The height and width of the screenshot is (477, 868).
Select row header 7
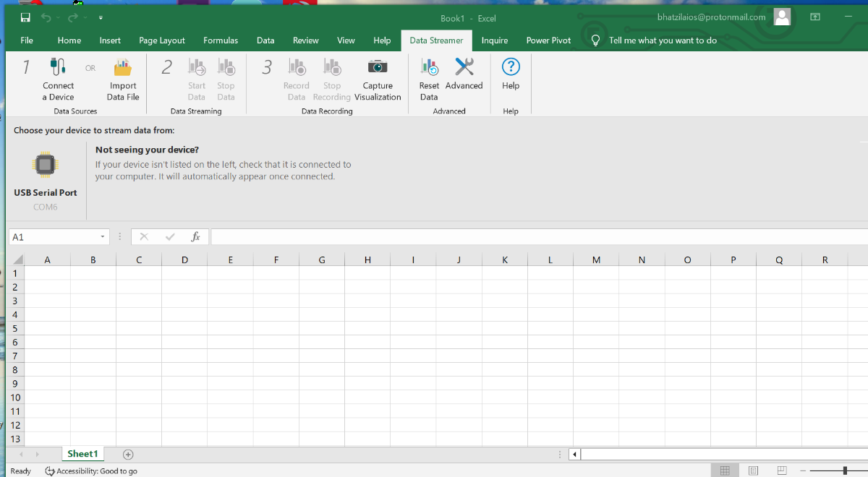tap(15, 356)
